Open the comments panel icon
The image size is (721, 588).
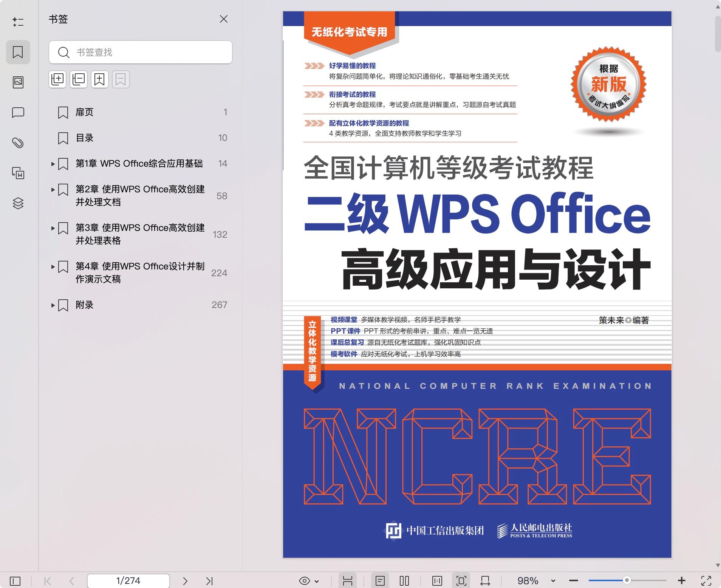click(x=18, y=112)
